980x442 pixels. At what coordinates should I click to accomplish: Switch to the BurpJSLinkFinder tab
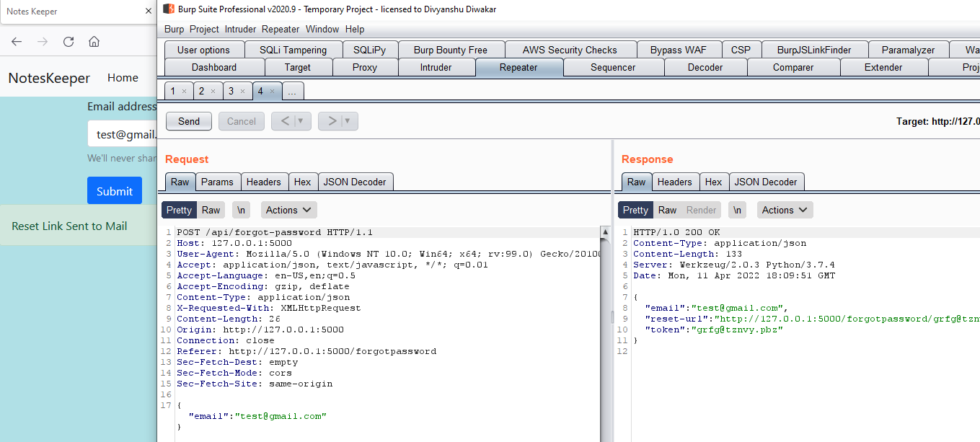click(x=814, y=50)
